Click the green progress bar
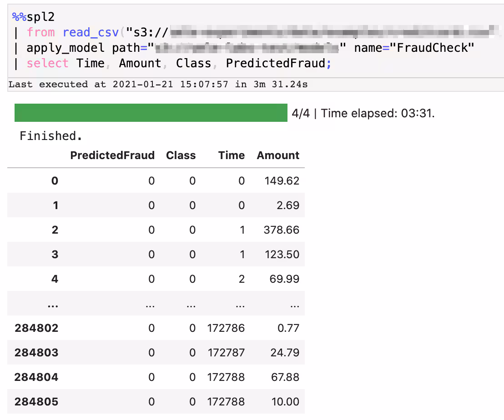Image resolution: width=504 pixels, height=420 pixels. pyautogui.click(x=151, y=113)
